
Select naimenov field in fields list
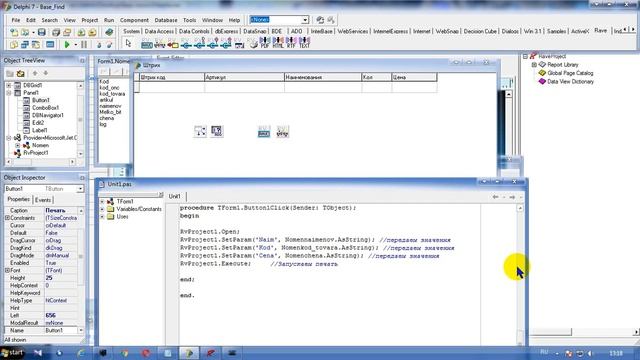click(x=110, y=106)
